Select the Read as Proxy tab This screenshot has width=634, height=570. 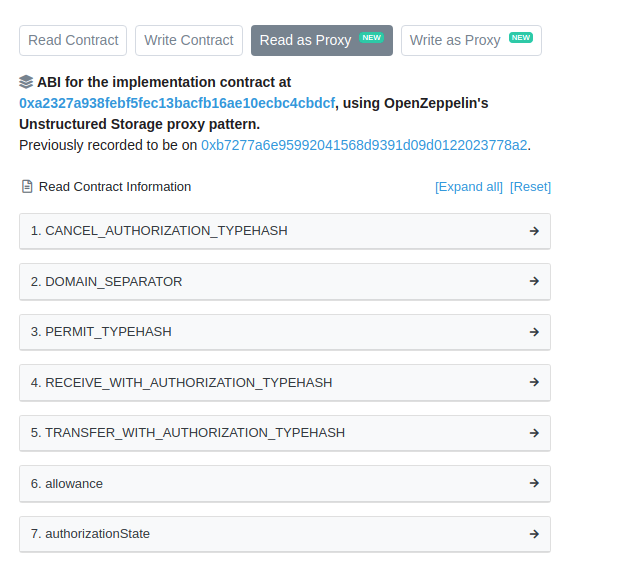click(322, 40)
